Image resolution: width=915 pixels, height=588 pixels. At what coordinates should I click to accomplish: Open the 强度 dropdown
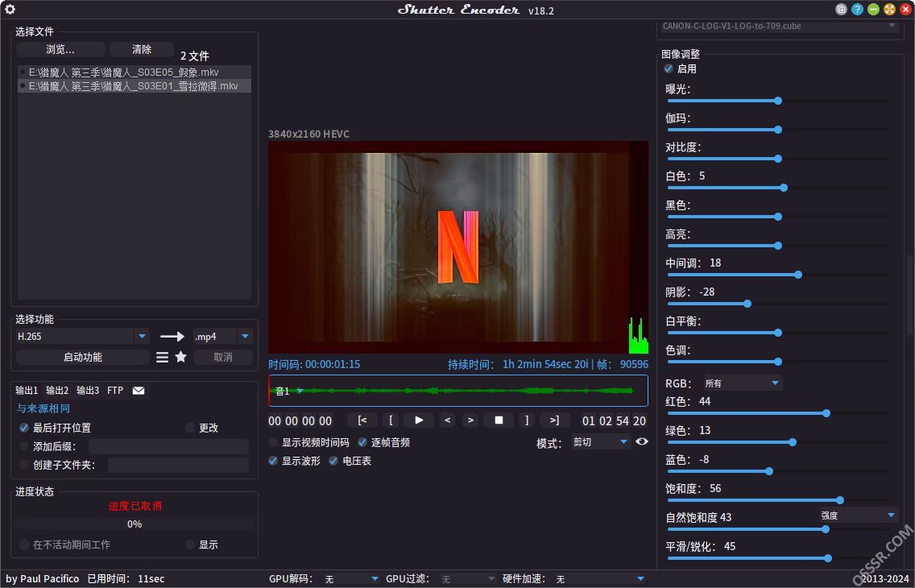857,515
